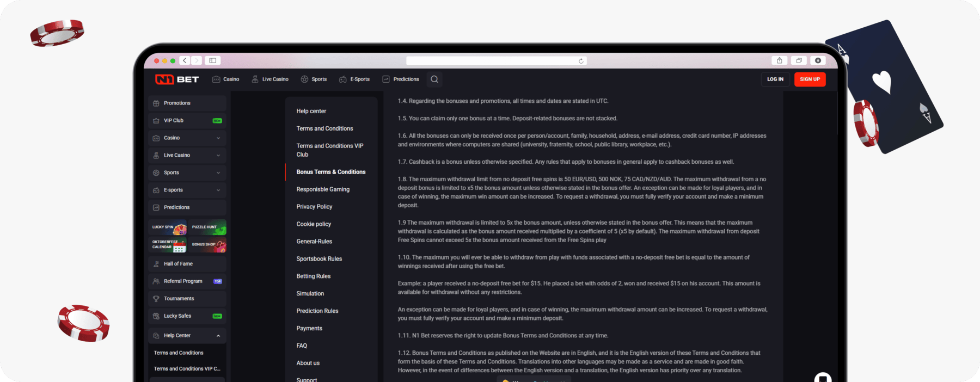Click the Referral Program people icon
Image resolution: width=980 pixels, height=382 pixels.
pos(156,281)
